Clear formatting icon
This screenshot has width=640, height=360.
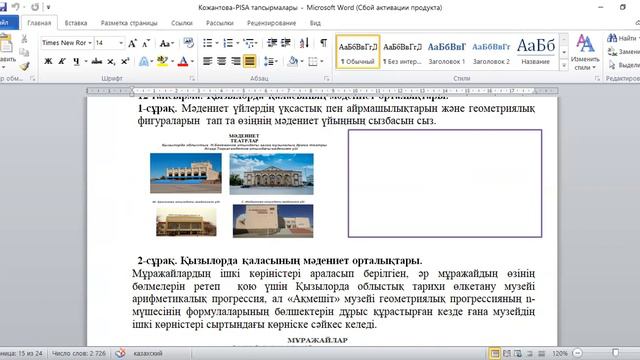pyautogui.click(x=188, y=43)
